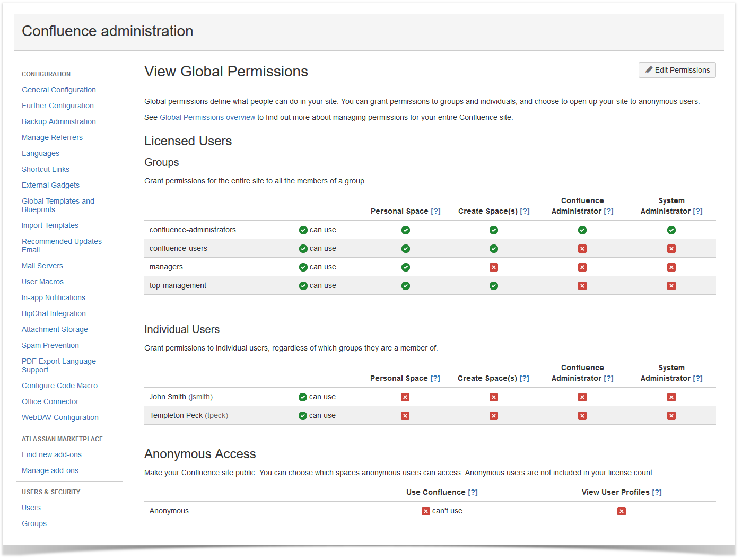742x560 pixels.
Task: Open General Configuration in the sidebar
Action: [59, 90]
